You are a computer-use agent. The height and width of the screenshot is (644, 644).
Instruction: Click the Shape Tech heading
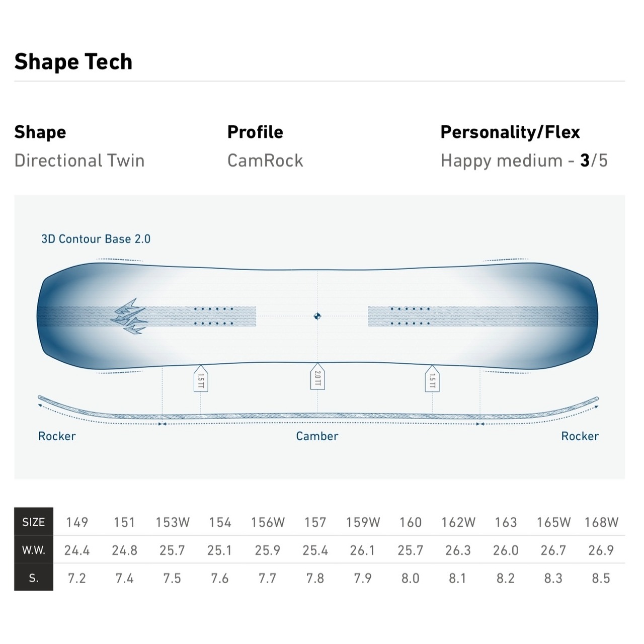click(x=73, y=62)
